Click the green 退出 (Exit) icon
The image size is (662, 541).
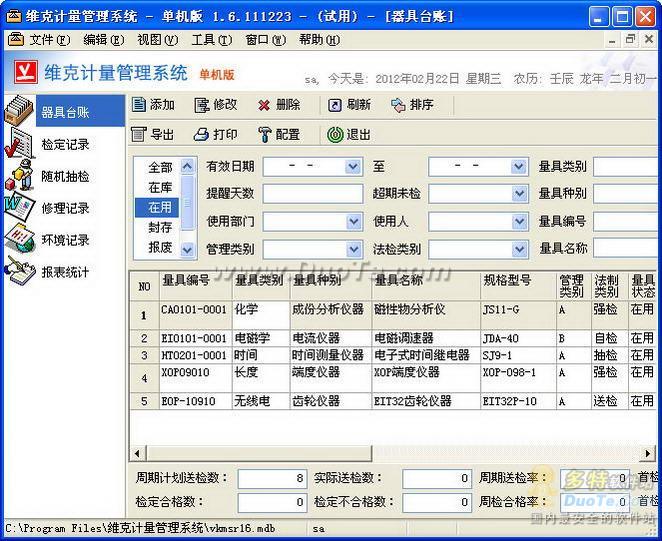point(335,135)
